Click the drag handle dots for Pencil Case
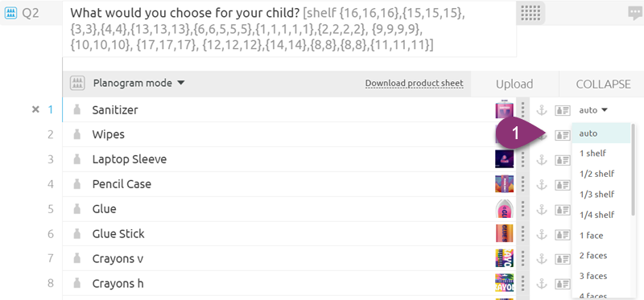This screenshot has width=644, height=300. [x=522, y=184]
